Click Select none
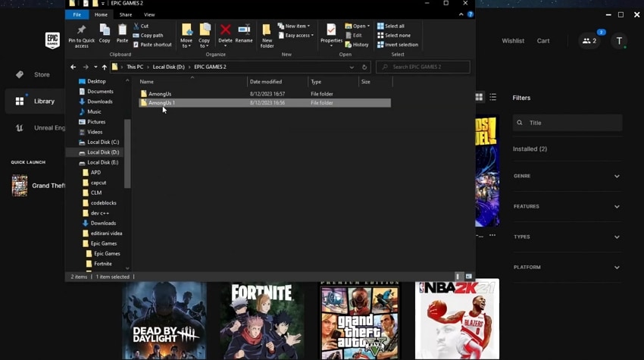Image resolution: width=644 pixels, height=360 pixels. coord(394,36)
